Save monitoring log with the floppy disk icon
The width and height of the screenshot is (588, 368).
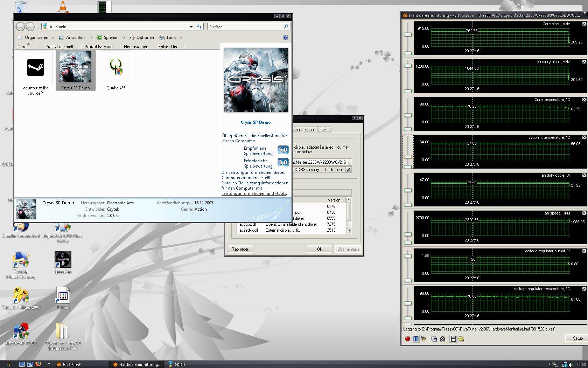click(x=453, y=339)
